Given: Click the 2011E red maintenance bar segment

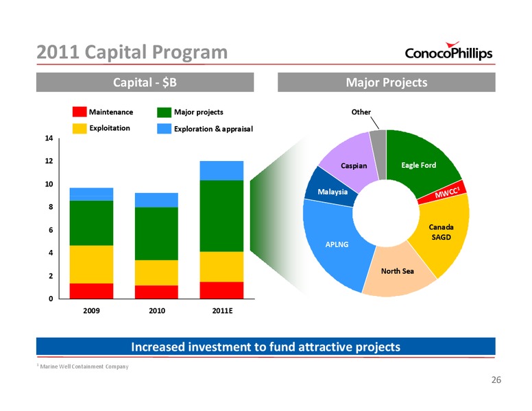Looking at the screenshot, I should (x=221, y=290).
